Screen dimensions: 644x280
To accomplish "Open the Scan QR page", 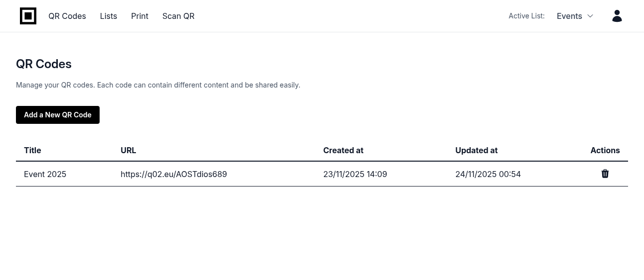I will (178, 16).
